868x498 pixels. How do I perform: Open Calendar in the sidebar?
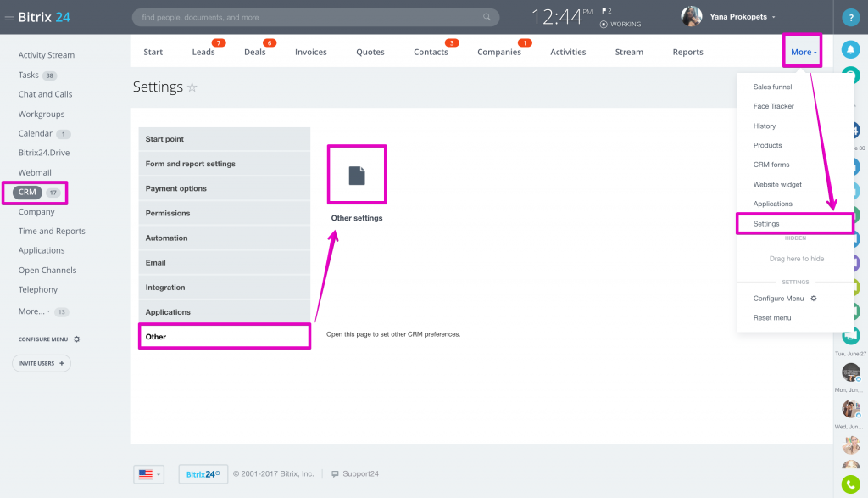click(x=36, y=133)
